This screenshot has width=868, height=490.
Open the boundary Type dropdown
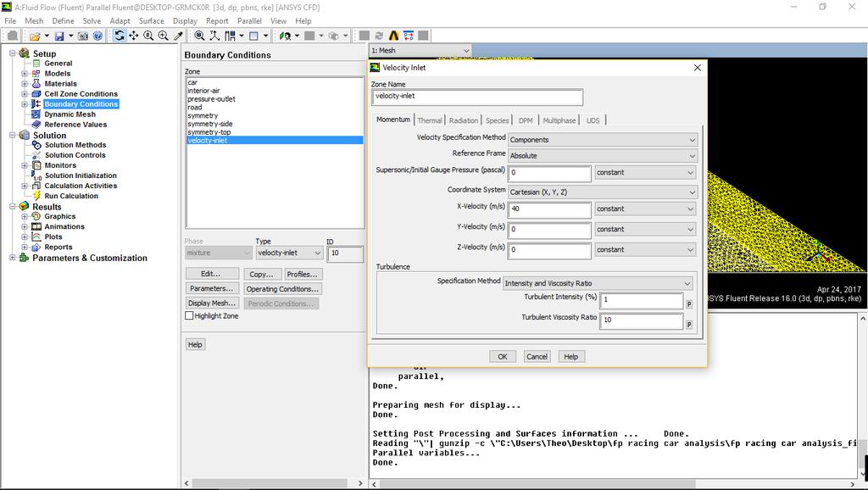tap(290, 253)
